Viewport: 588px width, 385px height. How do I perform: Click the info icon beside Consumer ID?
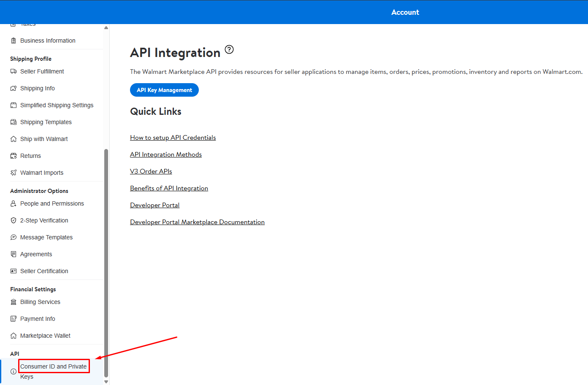[14, 371]
